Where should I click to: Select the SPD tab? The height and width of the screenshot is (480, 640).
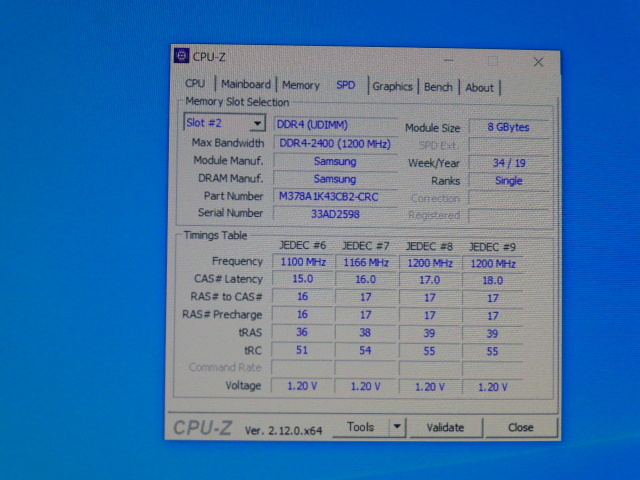pyautogui.click(x=345, y=85)
